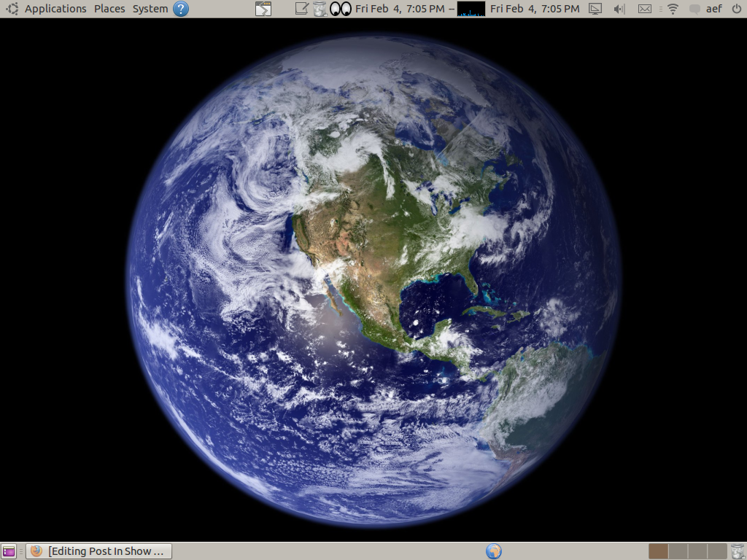Restore the Editing Post In Show window
The width and height of the screenshot is (747, 560).
(98, 551)
